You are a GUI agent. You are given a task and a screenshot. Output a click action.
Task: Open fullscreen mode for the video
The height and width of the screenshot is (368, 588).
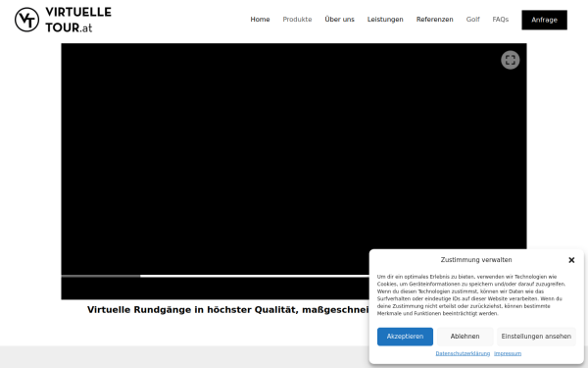click(510, 60)
